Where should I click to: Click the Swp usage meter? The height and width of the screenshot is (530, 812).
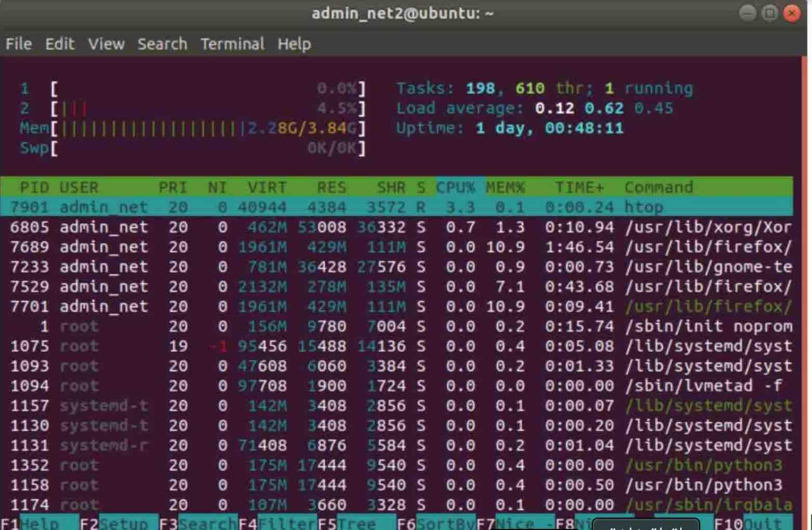tap(193, 148)
